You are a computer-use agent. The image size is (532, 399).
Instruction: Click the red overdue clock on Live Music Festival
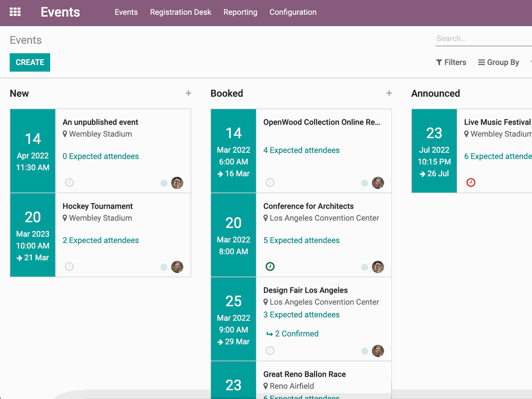[x=471, y=183]
